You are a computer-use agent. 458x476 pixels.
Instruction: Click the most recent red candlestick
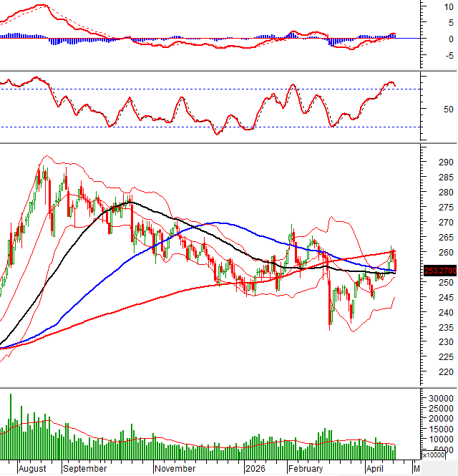(x=394, y=262)
